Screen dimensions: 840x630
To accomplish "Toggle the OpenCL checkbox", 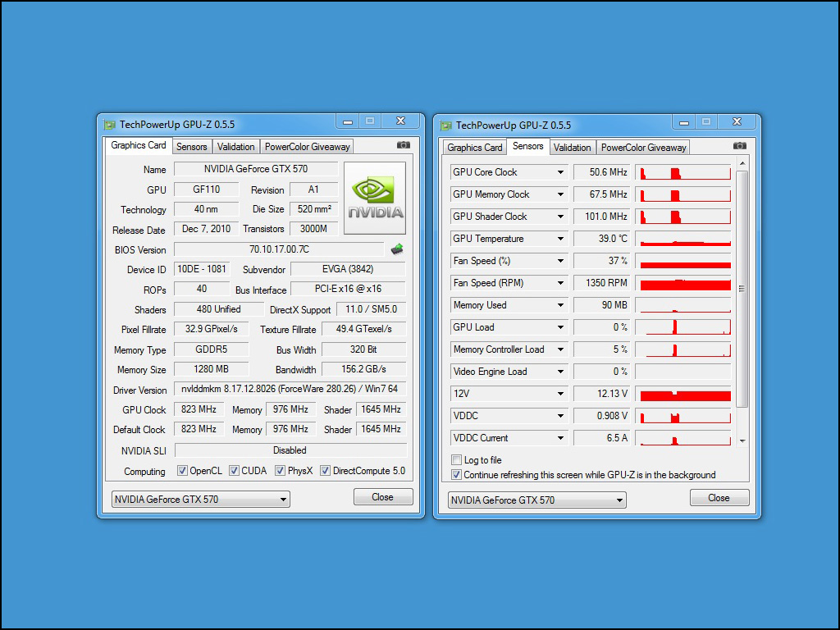I will pyautogui.click(x=182, y=470).
